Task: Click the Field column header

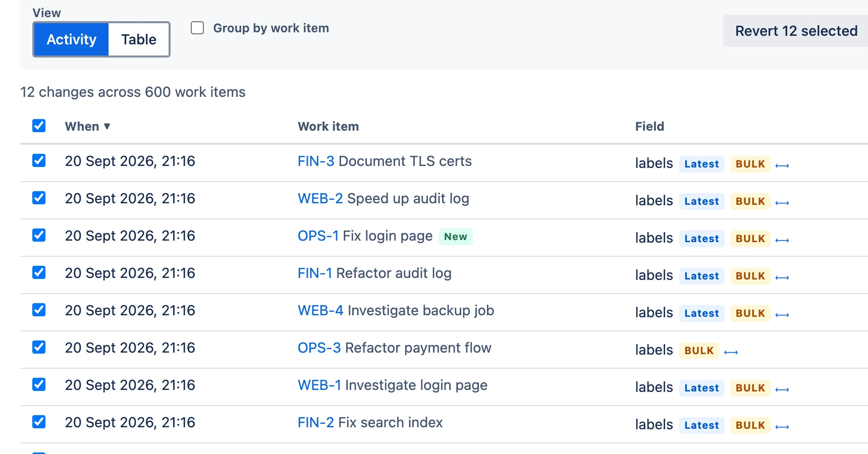Action: tap(649, 126)
